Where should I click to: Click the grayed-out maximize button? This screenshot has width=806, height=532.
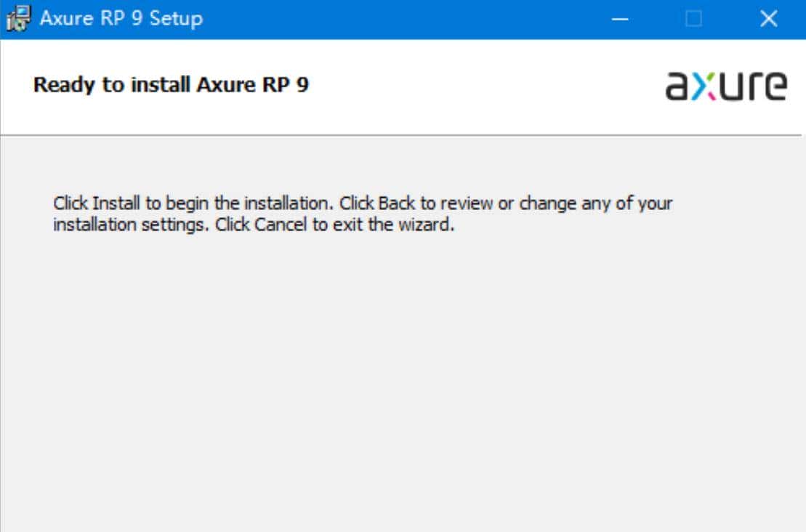coord(694,19)
